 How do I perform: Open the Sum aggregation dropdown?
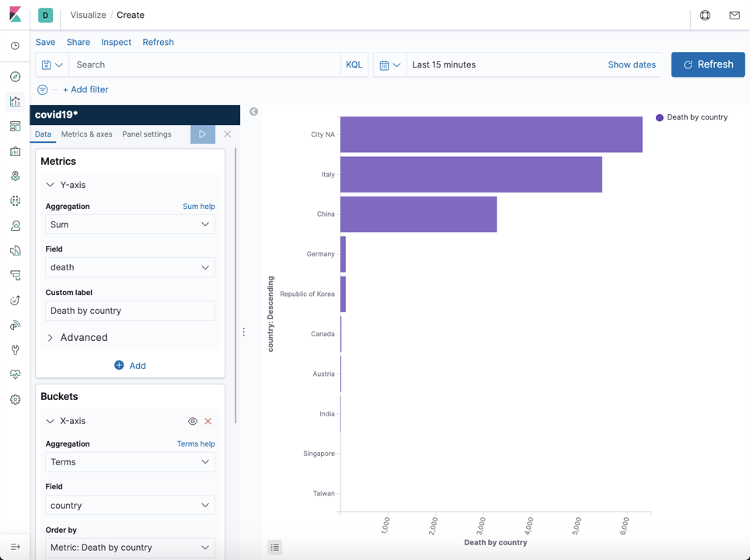(130, 224)
